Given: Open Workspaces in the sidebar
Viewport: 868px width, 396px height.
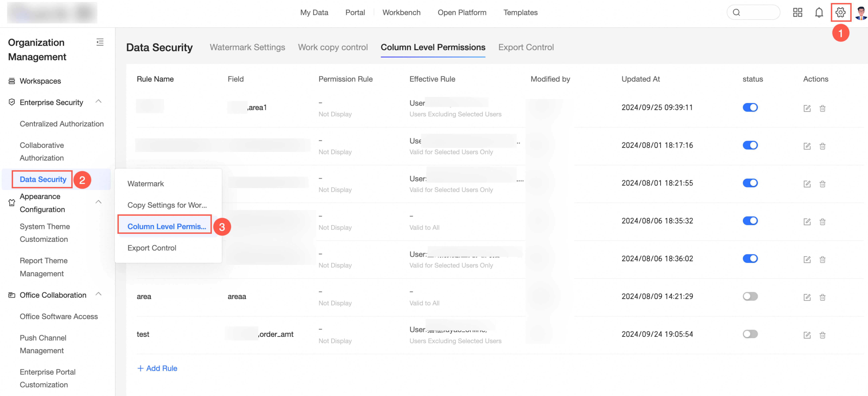Looking at the screenshot, I should pyautogui.click(x=40, y=81).
